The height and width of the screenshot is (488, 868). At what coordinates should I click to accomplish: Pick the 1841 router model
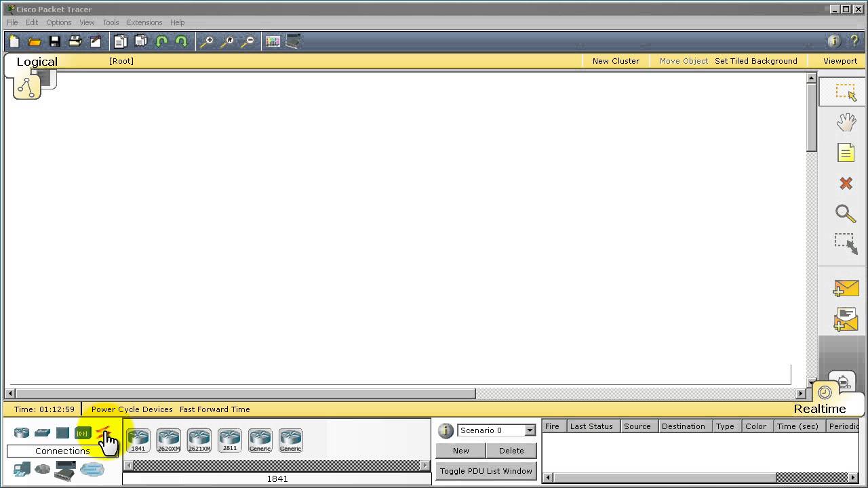tap(138, 440)
